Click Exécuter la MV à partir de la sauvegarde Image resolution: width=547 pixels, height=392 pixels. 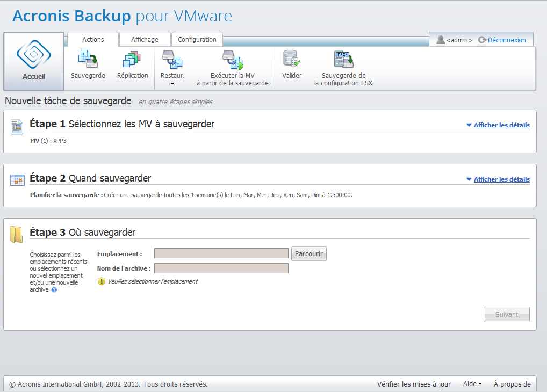tap(233, 68)
